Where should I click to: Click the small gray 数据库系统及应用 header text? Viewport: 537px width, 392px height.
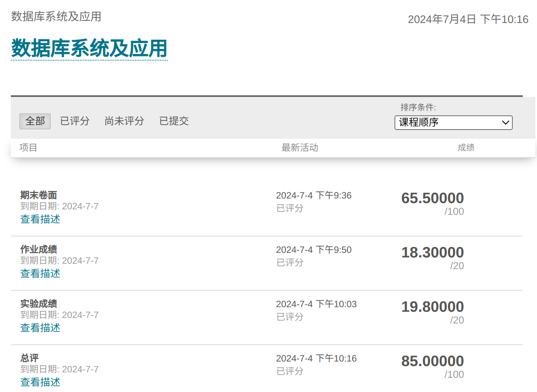point(56,16)
